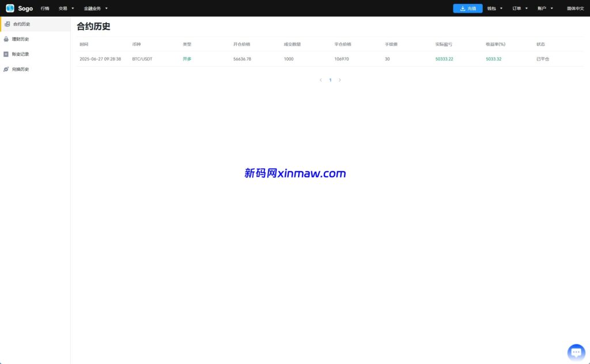Switch language via 简体中文
The width and height of the screenshot is (590, 364).
(575, 9)
